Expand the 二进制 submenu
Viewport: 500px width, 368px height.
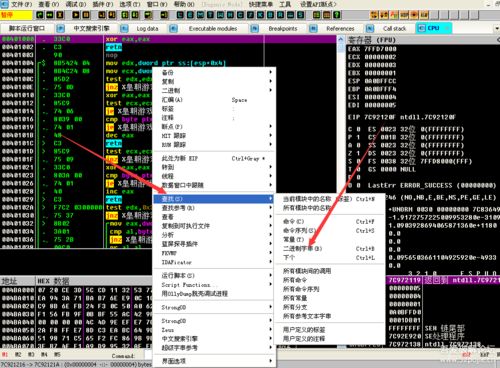pos(215,90)
